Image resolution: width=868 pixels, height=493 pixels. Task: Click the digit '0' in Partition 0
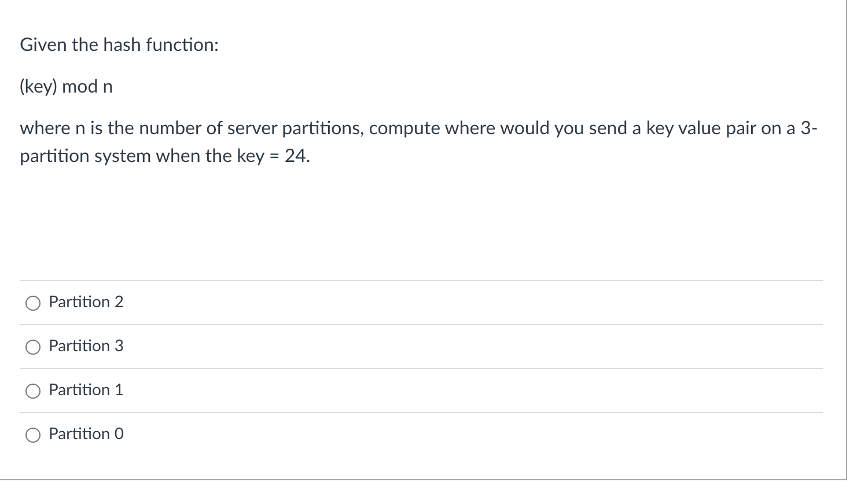click(x=119, y=434)
